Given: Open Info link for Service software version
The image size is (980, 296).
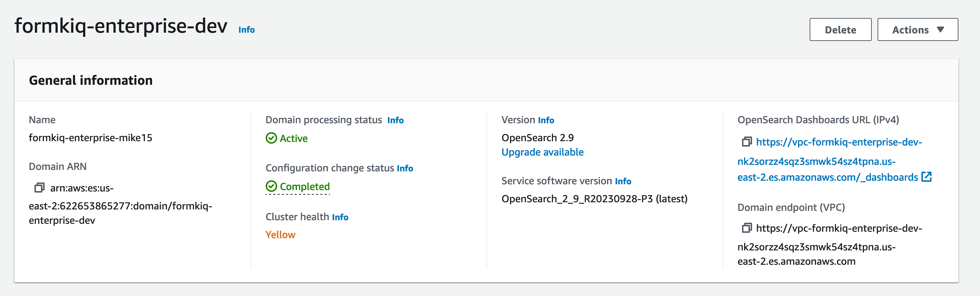Looking at the screenshot, I should [x=623, y=181].
